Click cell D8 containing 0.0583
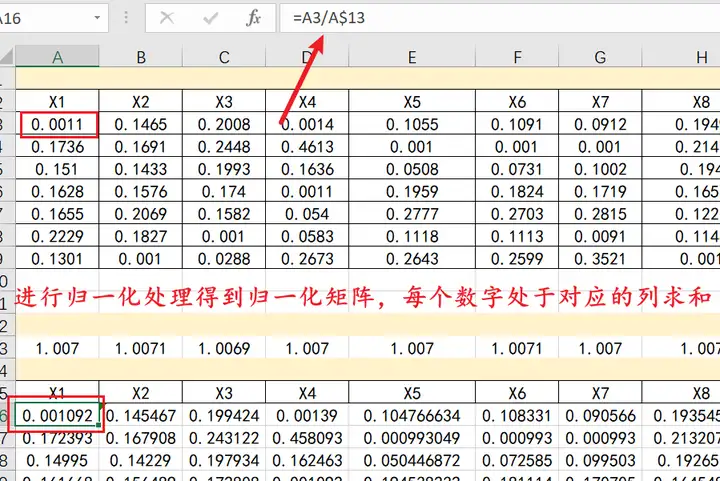The width and height of the screenshot is (720, 481). click(x=307, y=236)
